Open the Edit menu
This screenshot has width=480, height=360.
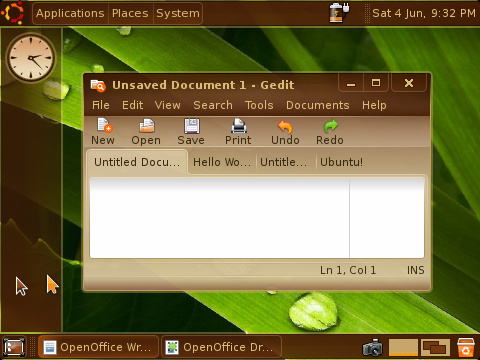click(x=132, y=105)
